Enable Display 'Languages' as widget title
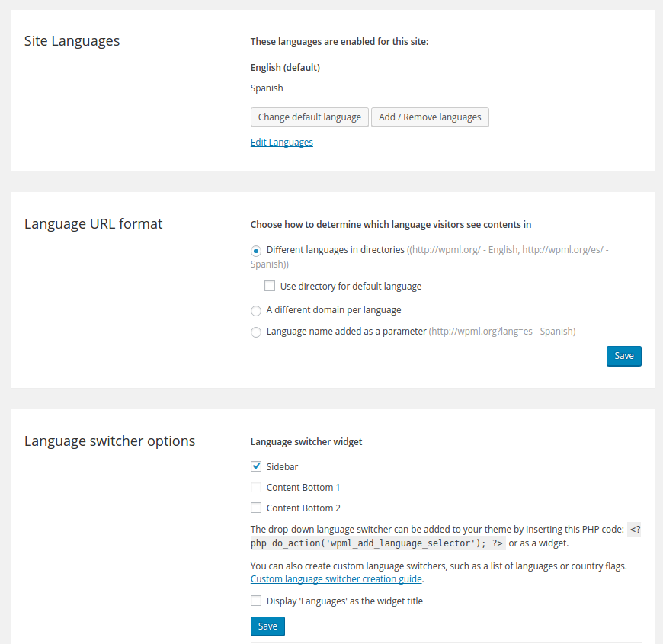This screenshot has width=663, height=644. [x=256, y=601]
